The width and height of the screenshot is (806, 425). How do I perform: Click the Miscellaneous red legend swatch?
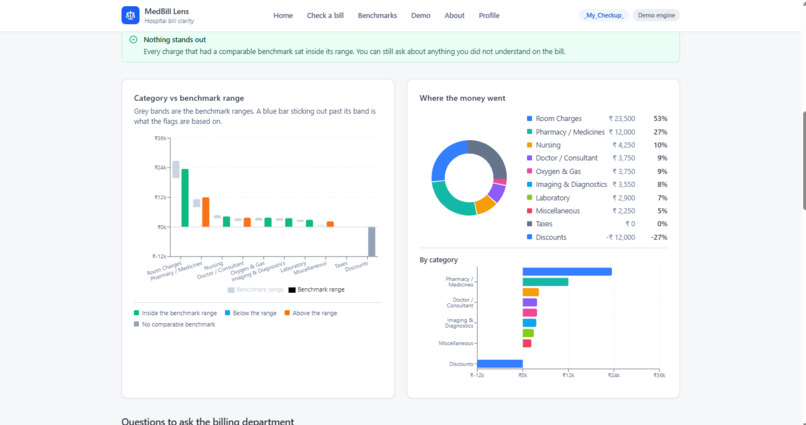(x=529, y=211)
